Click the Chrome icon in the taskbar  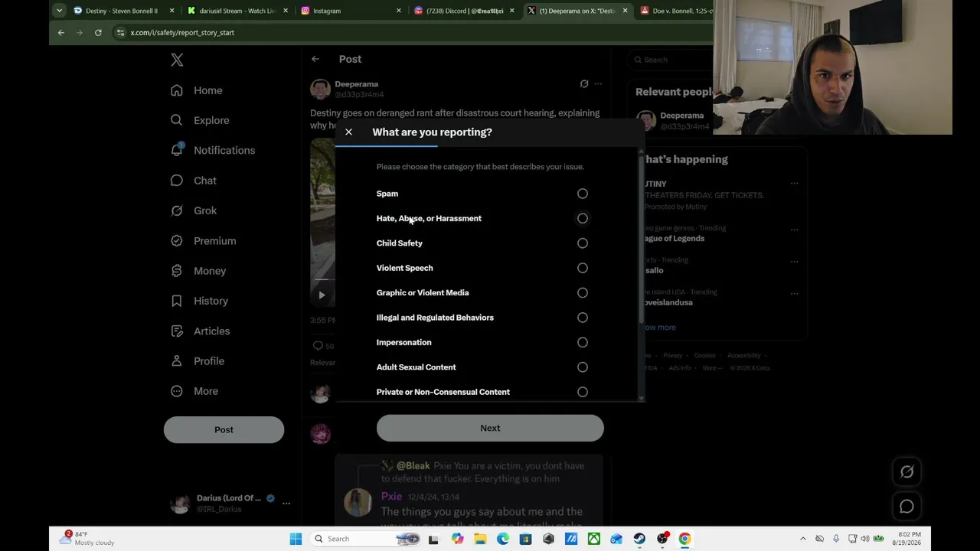(684, 539)
